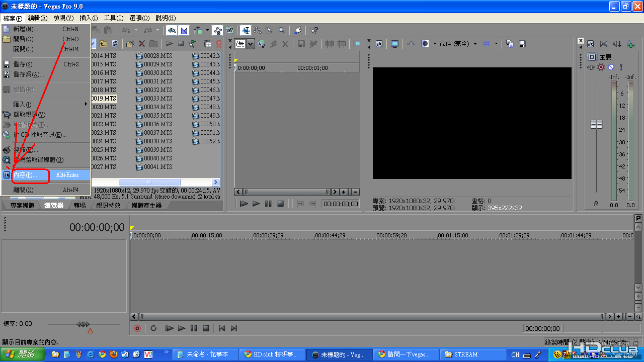The image size is (644, 362).
Task: Choose 離開(X) from the file menu
Action: (x=46, y=190)
